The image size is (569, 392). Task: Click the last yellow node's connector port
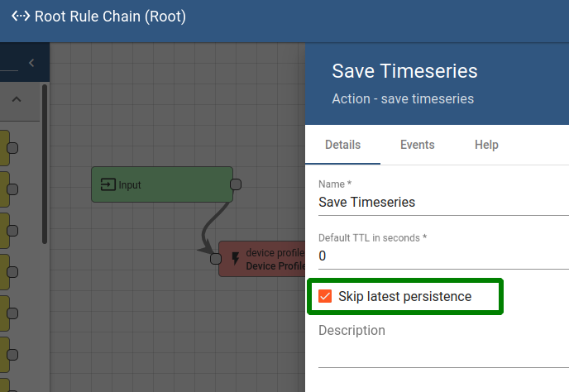12,354
